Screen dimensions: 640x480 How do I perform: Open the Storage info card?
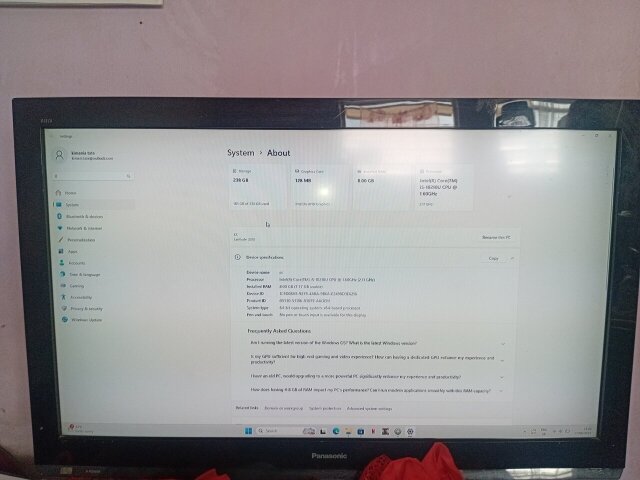click(259, 187)
